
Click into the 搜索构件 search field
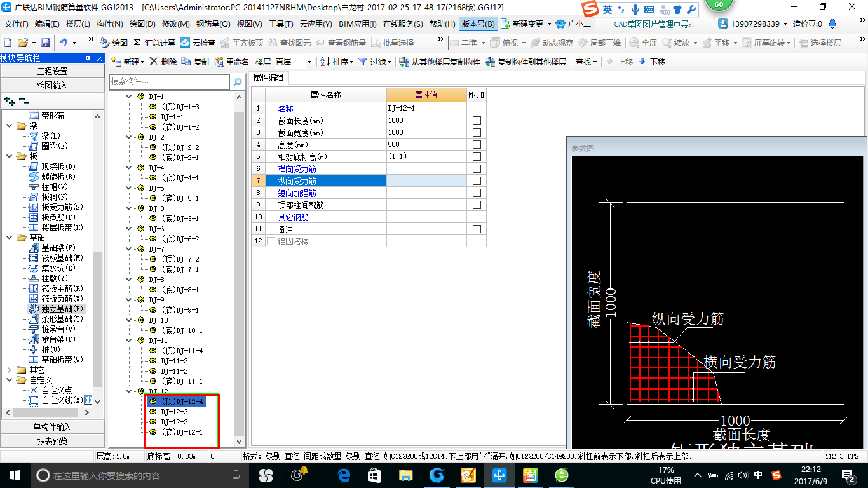[x=170, y=82]
